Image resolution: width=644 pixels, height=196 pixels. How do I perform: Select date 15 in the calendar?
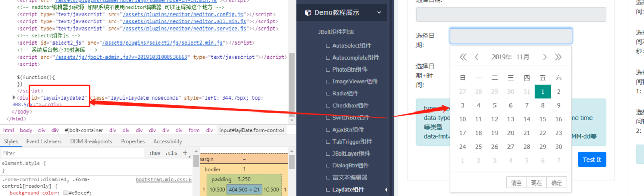[543, 119]
